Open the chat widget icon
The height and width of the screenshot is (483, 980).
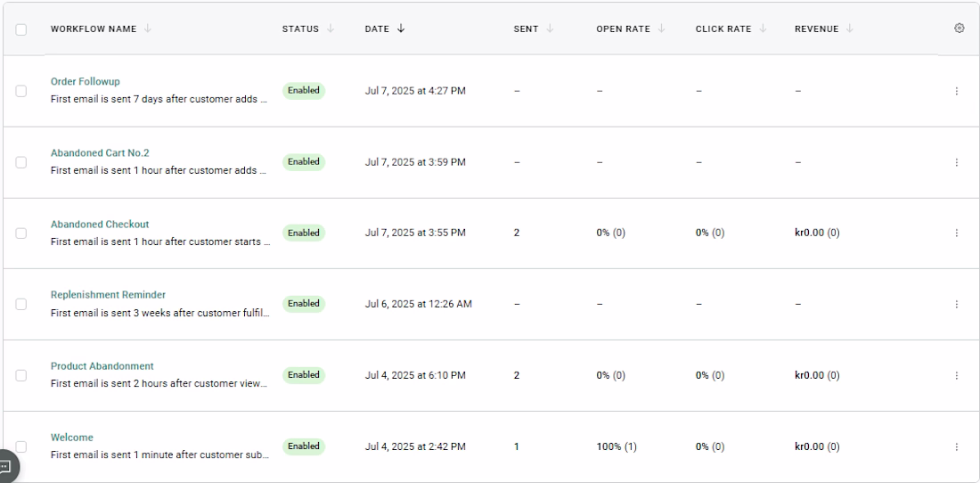pyautogui.click(x=6, y=466)
